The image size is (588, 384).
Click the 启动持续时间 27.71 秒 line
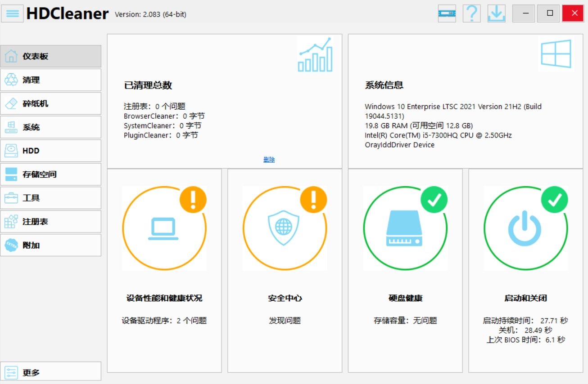(x=525, y=321)
